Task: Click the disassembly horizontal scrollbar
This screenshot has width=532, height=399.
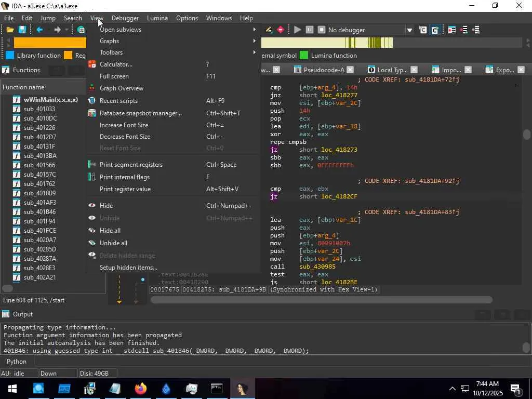Action: click(321, 300)
